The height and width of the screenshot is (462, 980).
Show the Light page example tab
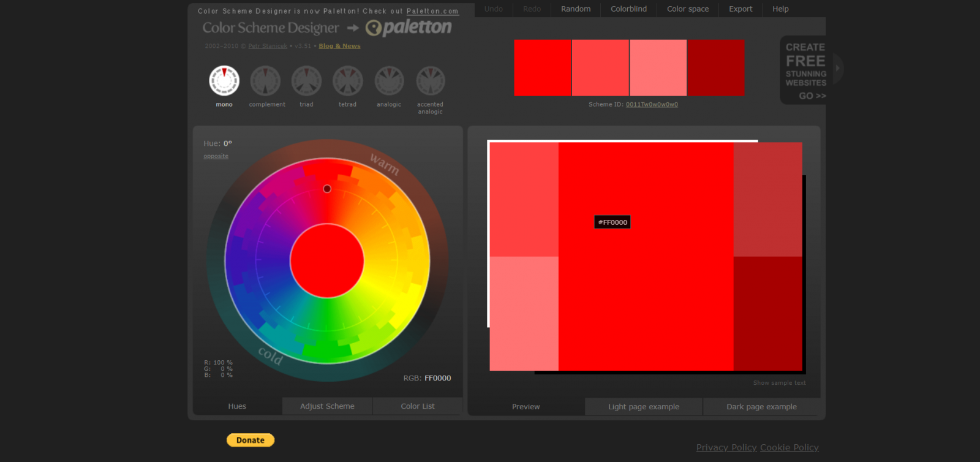(643, 407)
